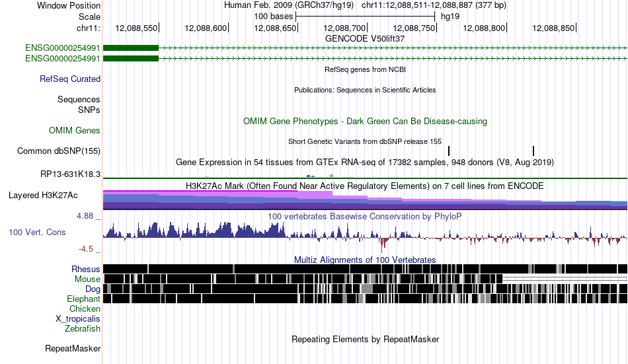Click the 12,088,850 ruler position

coord(554,28)
